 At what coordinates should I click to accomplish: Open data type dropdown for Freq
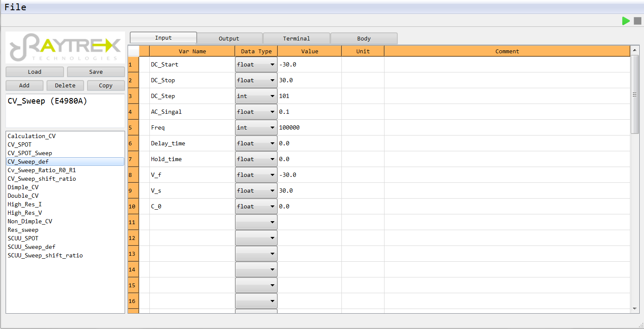[256, 127]
